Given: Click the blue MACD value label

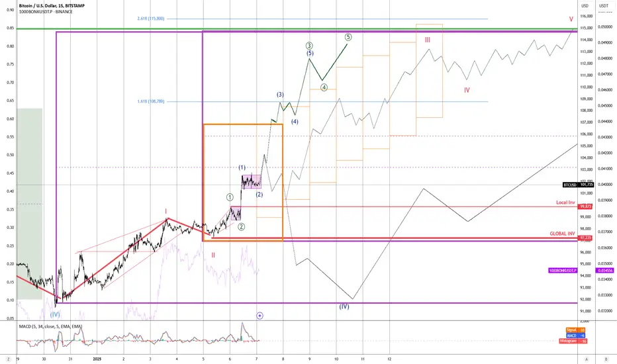Looking at the screenshot, I should [x=576, y=336].
